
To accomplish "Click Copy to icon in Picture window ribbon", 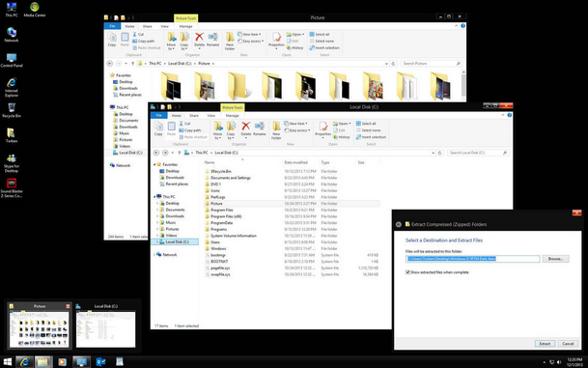I will tap(184, 41).
